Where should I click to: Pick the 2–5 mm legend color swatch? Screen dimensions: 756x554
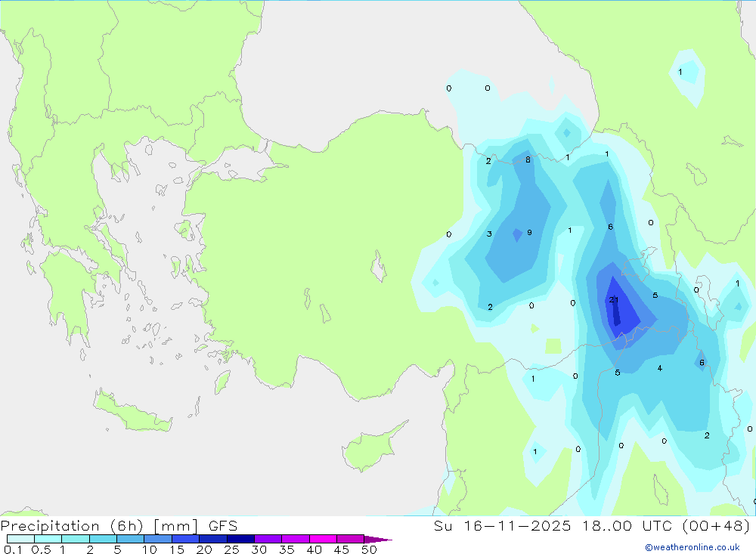[103, 539]
